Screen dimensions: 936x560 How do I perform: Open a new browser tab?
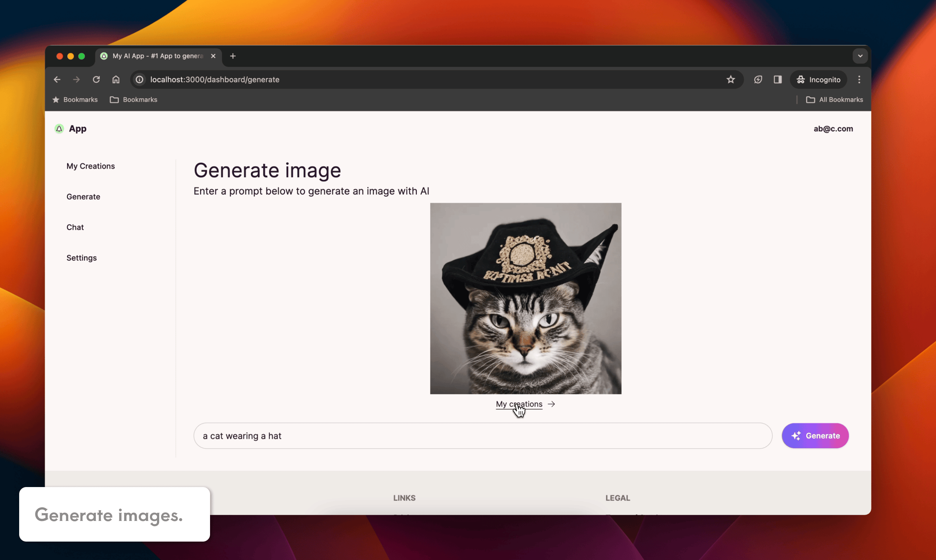(x=233, y=56)
